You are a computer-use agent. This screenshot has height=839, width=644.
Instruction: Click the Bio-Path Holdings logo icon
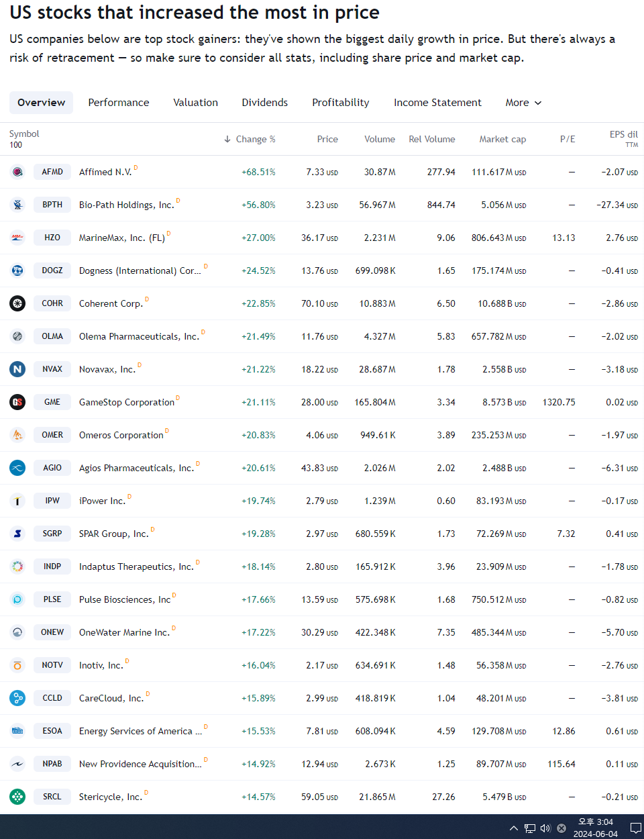[x=17, y=205]
